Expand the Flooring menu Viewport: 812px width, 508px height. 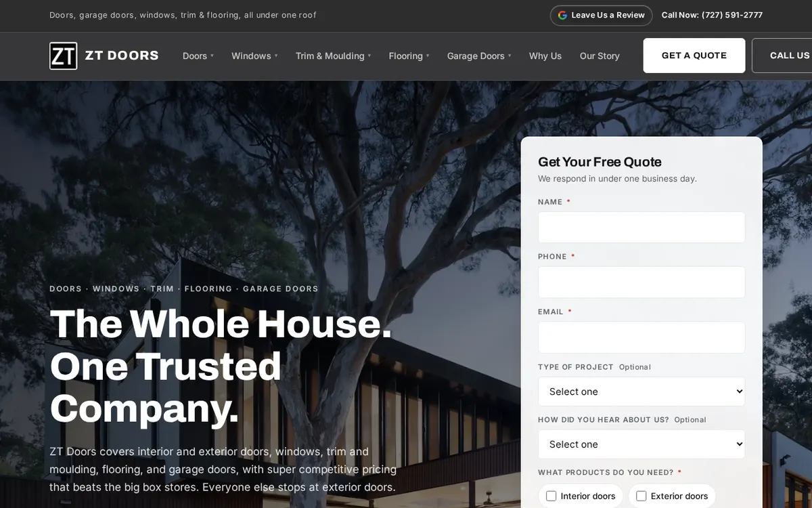point(409,56)
